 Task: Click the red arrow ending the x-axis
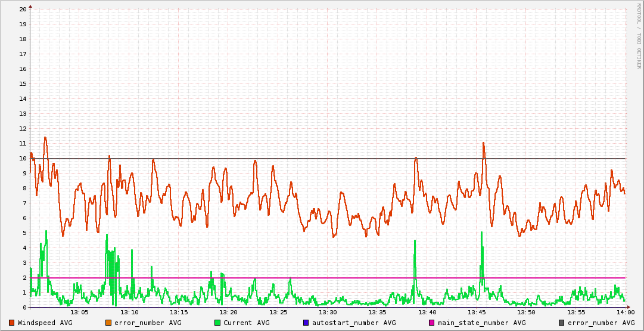pos(629,308)
